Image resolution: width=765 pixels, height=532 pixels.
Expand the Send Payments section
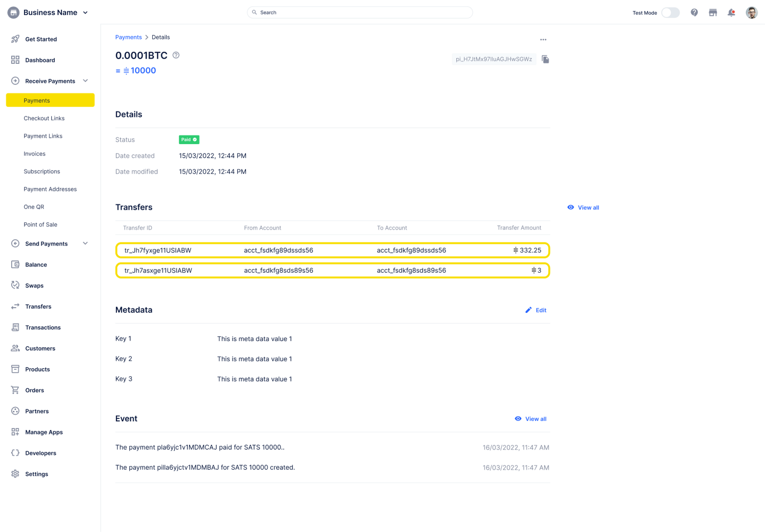[86, 243]
